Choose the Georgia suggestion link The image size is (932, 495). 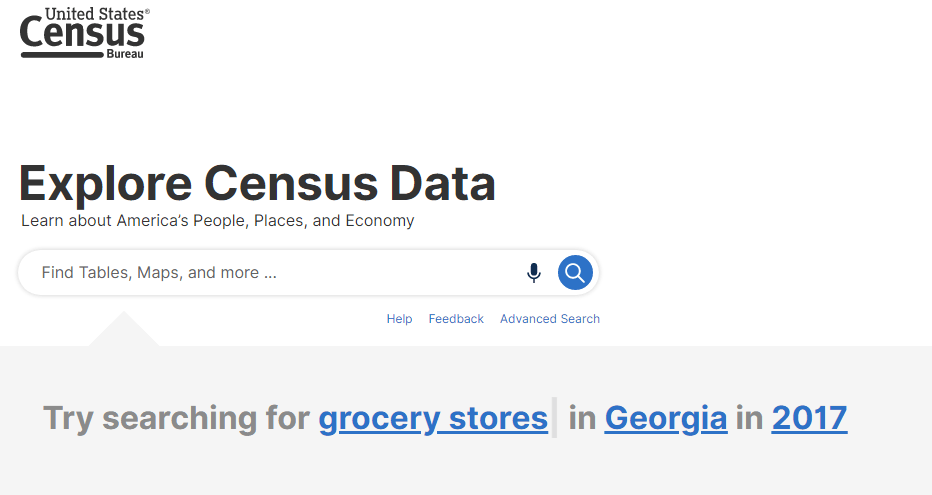click(666, 418)
